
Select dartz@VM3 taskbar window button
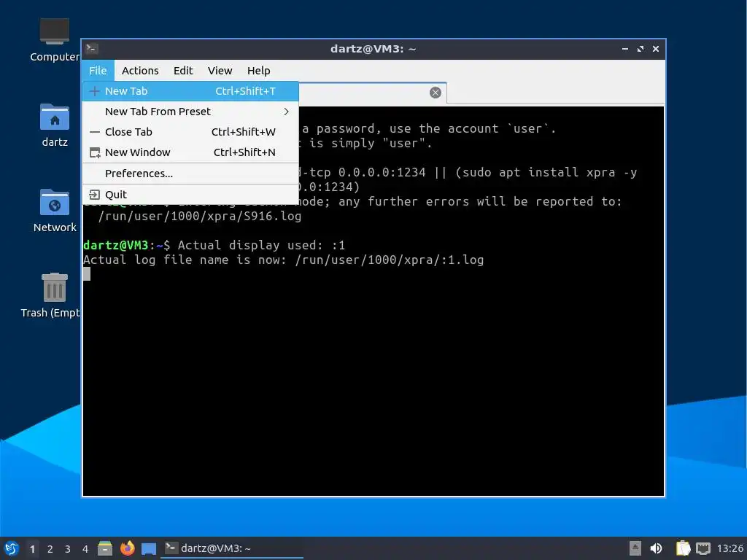tap(232, 548)
